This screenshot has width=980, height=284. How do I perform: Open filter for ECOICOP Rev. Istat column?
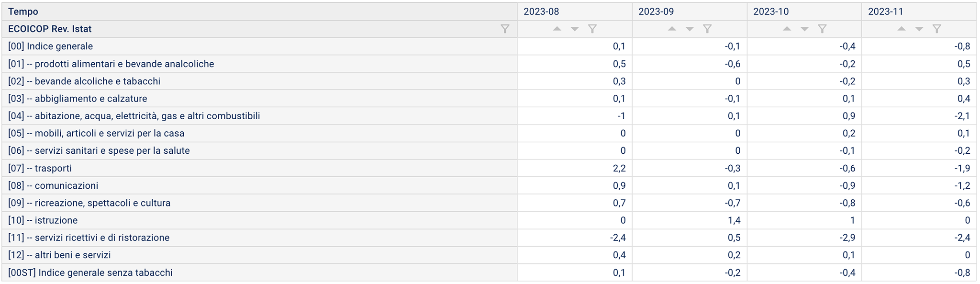click(505, 29)
